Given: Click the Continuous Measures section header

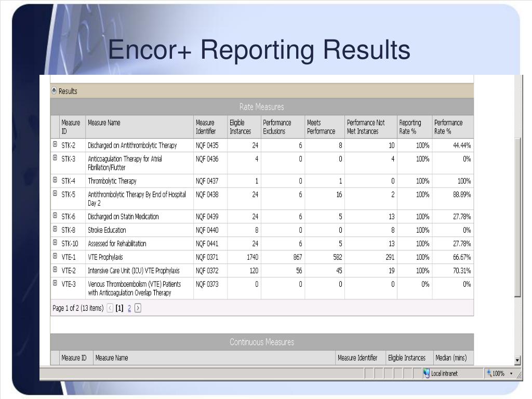Looking at the screenshot, I should (262, 342).
